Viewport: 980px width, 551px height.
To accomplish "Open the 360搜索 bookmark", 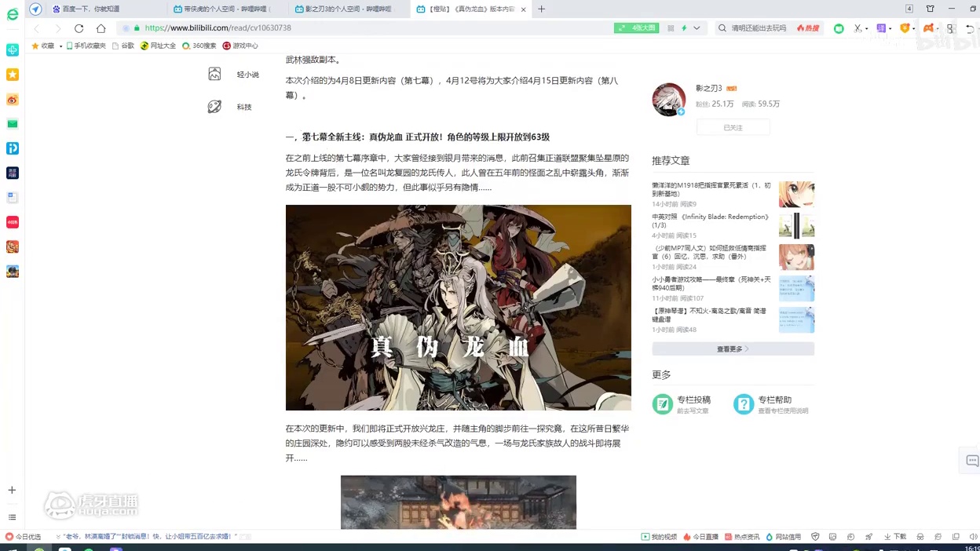I will point(199,46).
